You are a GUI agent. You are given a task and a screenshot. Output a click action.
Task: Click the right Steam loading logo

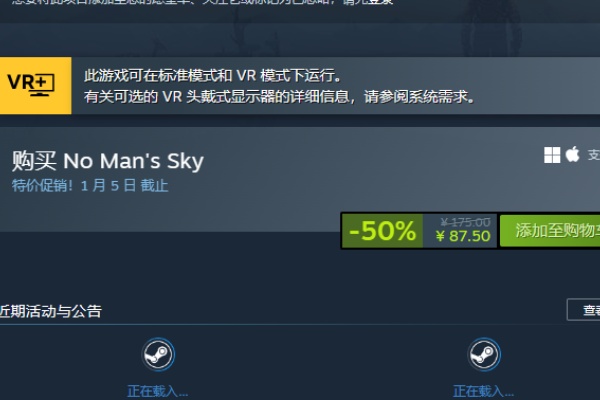point(484,354)
